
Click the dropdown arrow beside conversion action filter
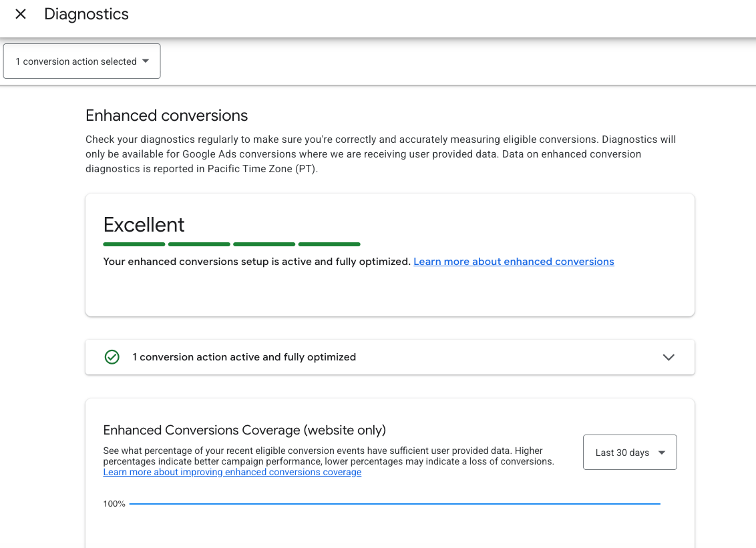click(x=146, y=61)
